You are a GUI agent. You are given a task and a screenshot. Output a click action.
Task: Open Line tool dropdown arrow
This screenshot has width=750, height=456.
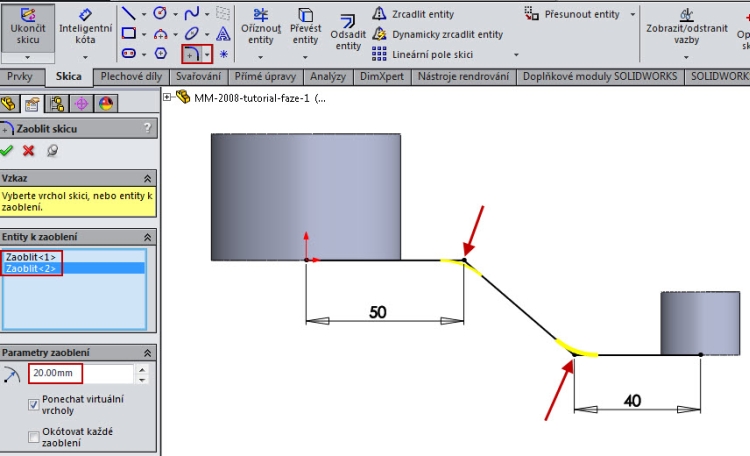(x=144, y=14)
